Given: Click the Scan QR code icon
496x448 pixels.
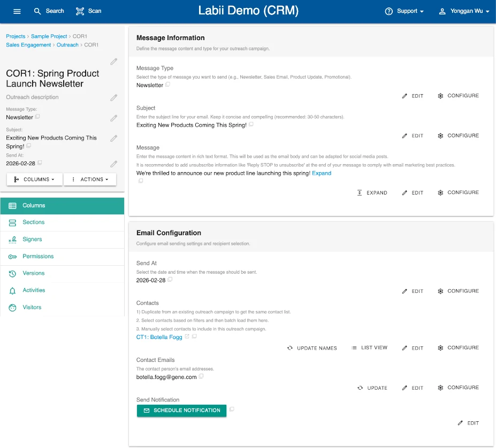Looking at the screenshot, I should coord(80,11).
